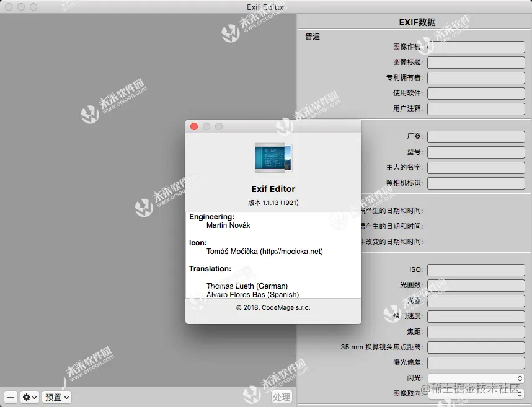Click the 普遍 section label

click(x=313, y=37)
